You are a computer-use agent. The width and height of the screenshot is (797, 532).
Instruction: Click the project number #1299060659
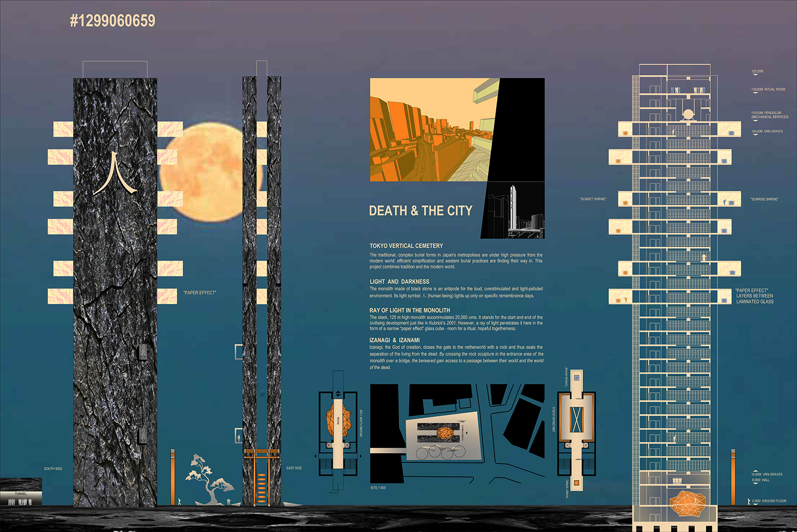point(113,21)
